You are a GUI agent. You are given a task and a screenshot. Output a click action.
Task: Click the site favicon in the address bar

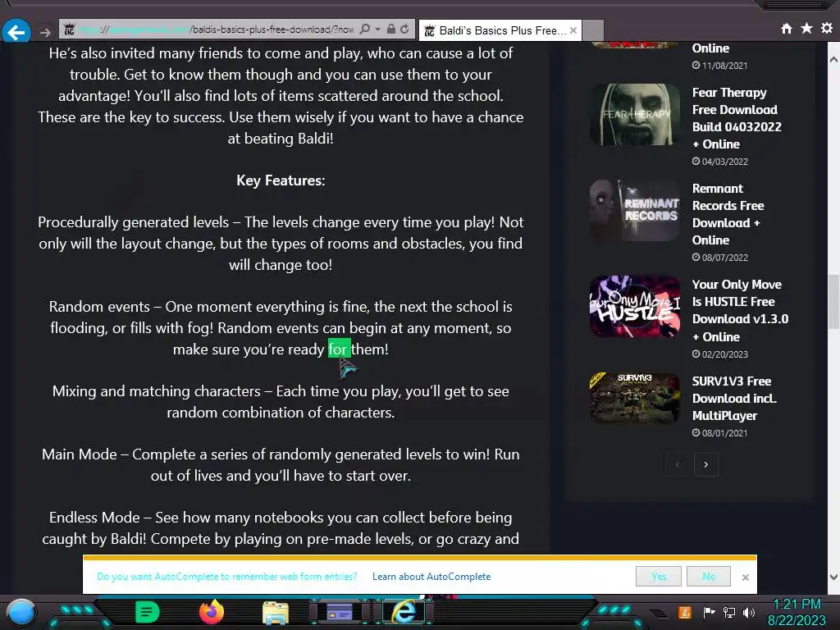(x=69, y=30)
